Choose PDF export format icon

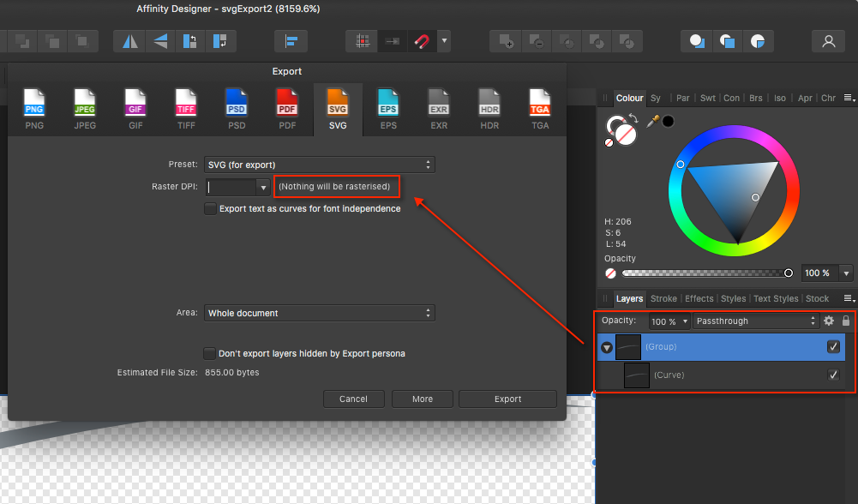point(287,104)
